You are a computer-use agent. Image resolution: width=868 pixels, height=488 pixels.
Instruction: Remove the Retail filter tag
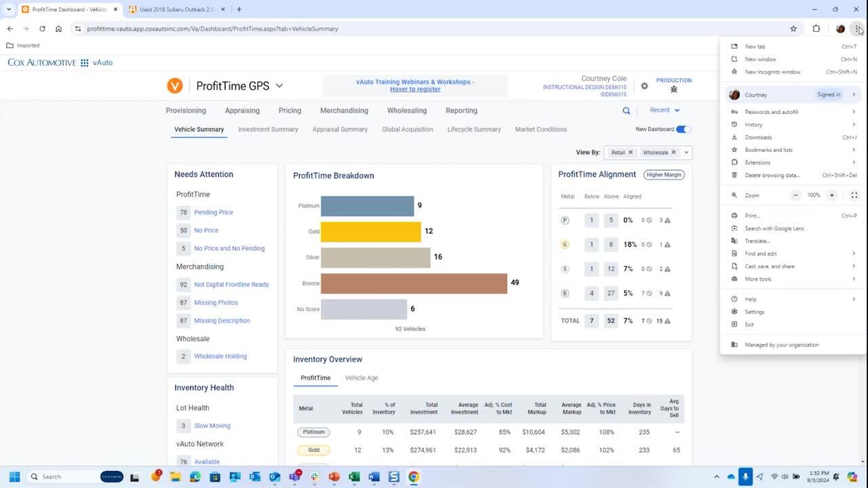click(630, 152)
